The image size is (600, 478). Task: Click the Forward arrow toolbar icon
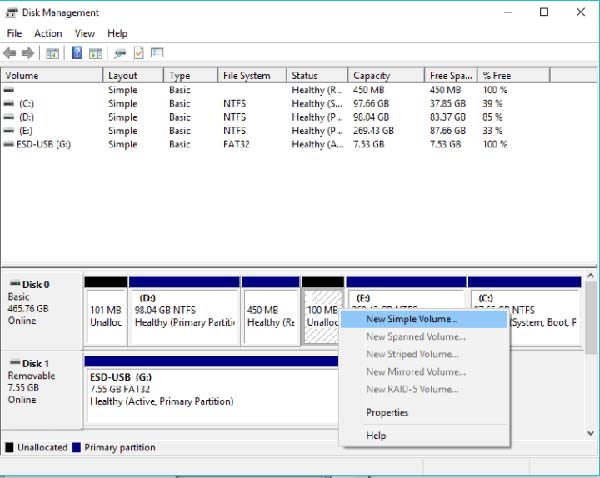(27, 53)
